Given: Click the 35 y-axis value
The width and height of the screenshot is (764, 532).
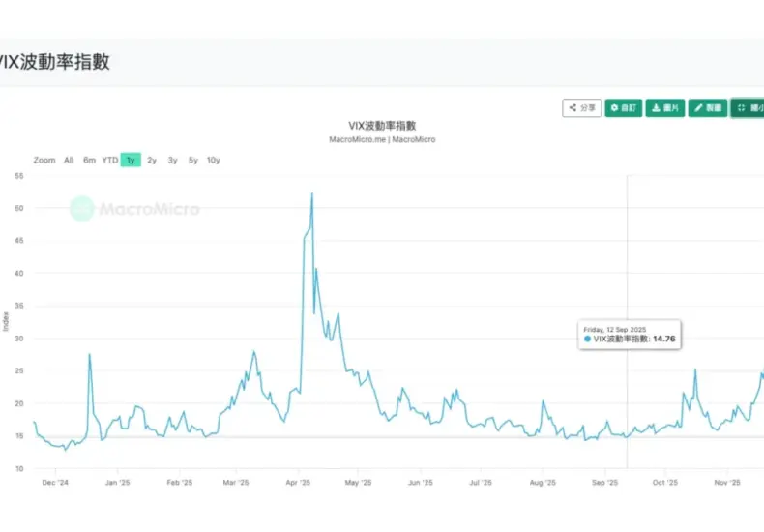Looking at the screenshot, I should 19,306.
